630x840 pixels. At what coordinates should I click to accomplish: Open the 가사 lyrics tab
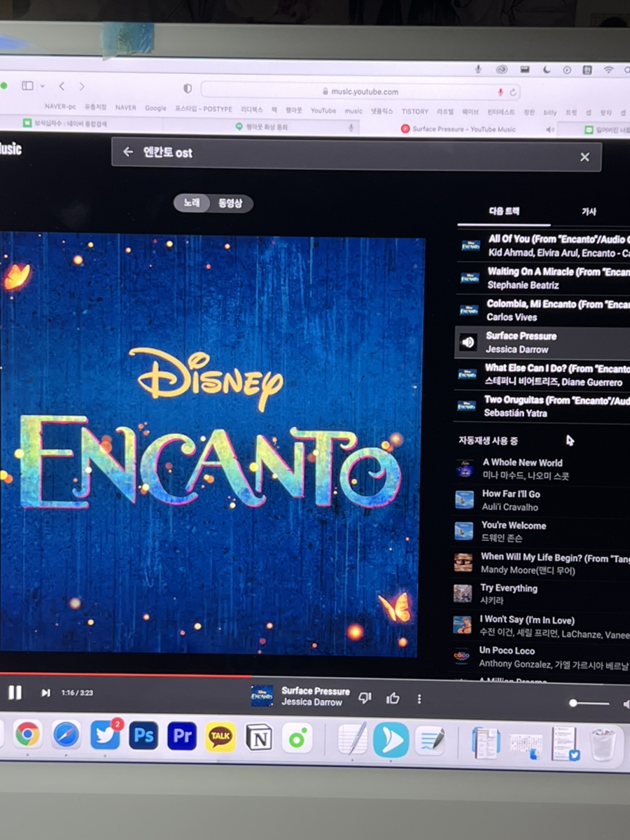(x=589, y=211)
